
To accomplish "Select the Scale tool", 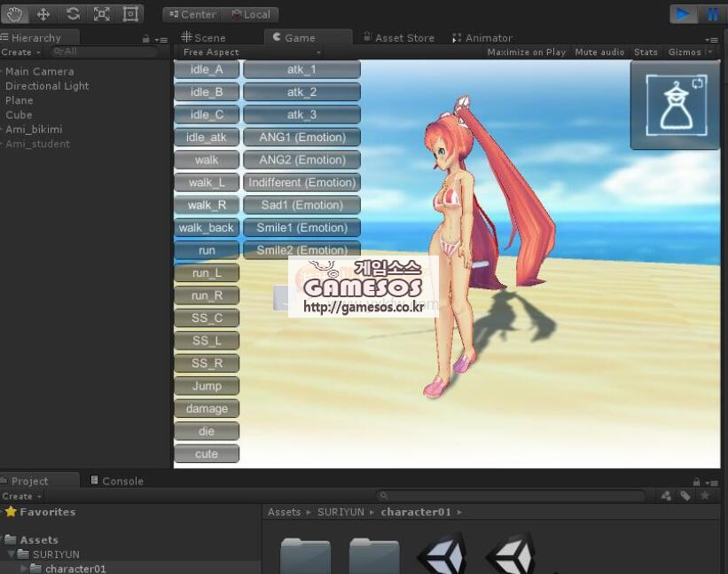I will [x=101, y=14].
